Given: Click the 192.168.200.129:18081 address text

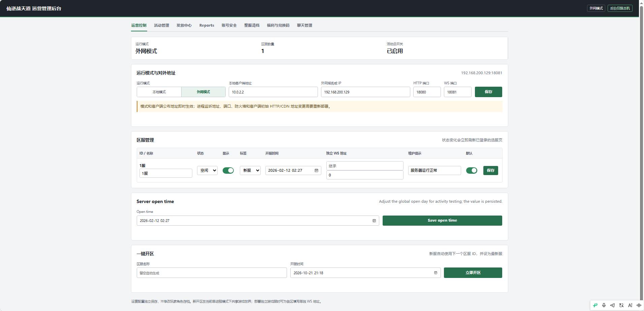Looking at the screenshot, I should pyautogui.click(x=482, y=73).
